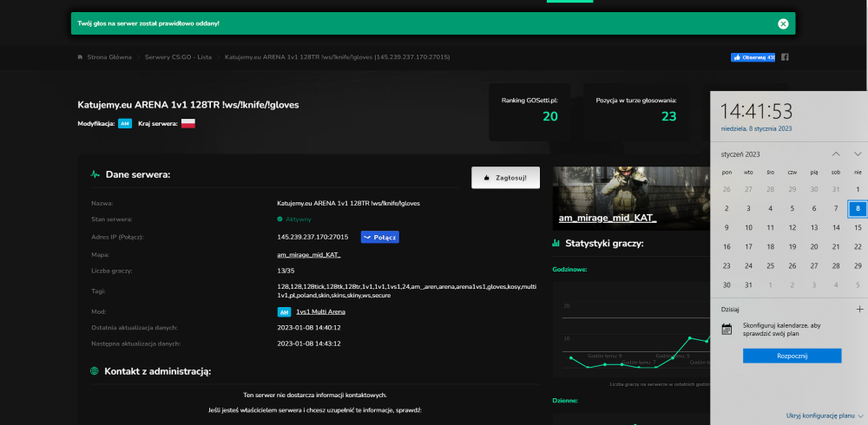Select 1 under the nie column
Image resolution: width=868 pixels, height=425 pixels.
pyautogui.click(x=858, y=189)
